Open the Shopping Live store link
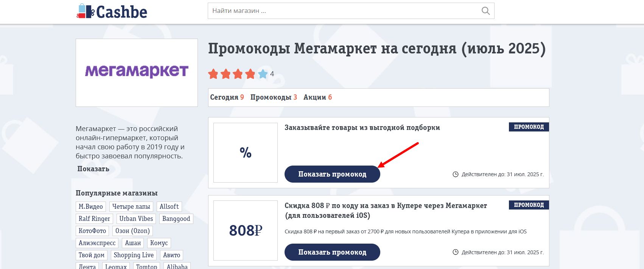Viewport: 644px width, 269px height. (134, 255)
